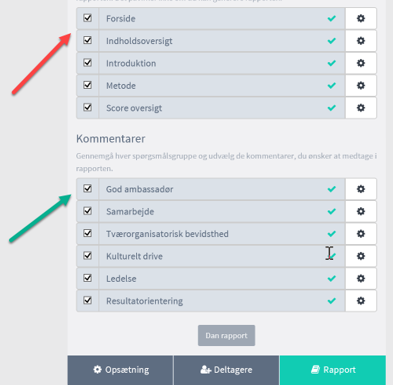
Task: Click the gear icon next to Samarbejde
Action: (361, 211)
